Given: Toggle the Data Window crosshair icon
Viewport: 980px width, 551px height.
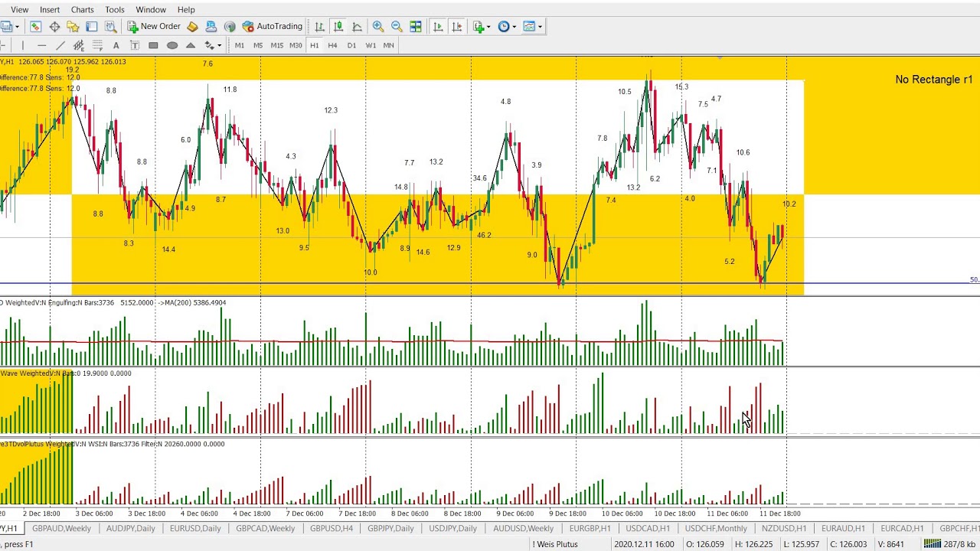Looking at the screenshot, I should pyautogui.click(x=54, y=26).
